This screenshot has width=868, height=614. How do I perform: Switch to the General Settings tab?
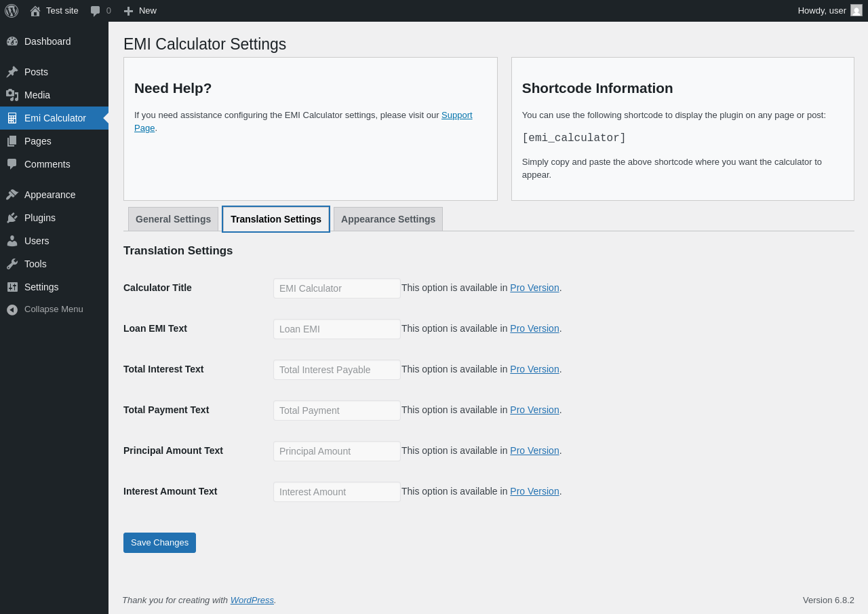[x=173, y=219]
